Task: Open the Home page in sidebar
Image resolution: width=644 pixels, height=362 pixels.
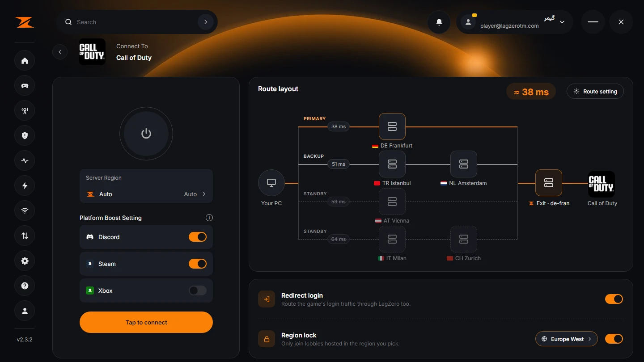Action: click(25, 61)
